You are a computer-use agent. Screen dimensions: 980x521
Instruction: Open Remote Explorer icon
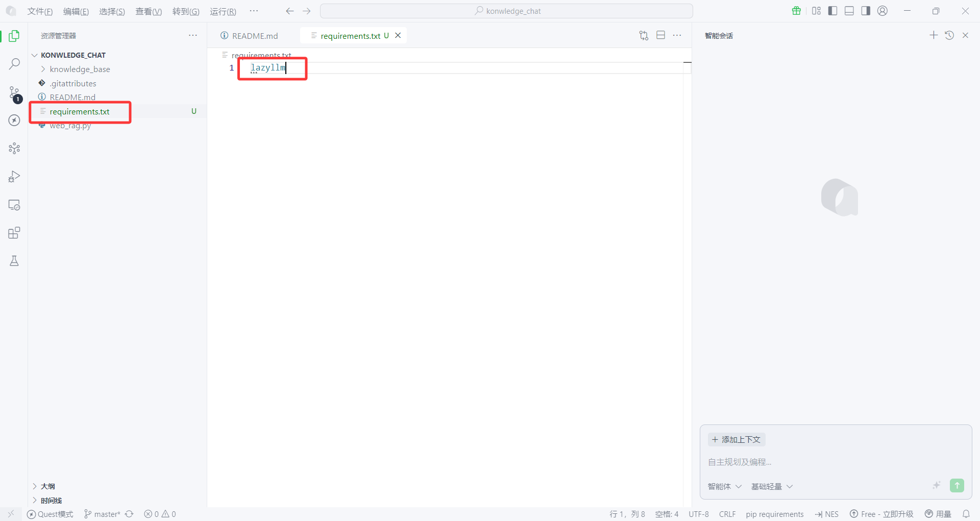[14, 205]
